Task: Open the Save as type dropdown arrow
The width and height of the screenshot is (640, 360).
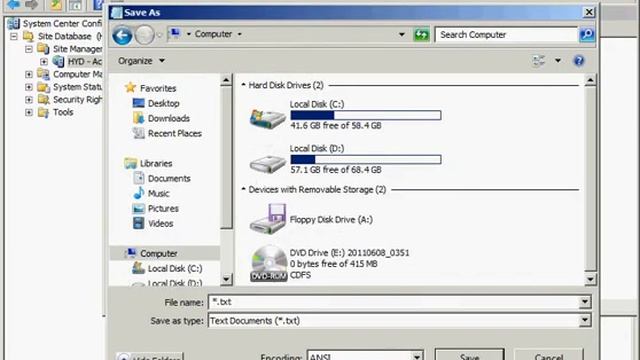Action: [x=585, y=320]
